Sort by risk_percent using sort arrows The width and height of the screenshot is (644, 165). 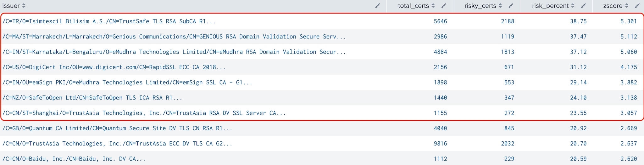click(573, 6)
